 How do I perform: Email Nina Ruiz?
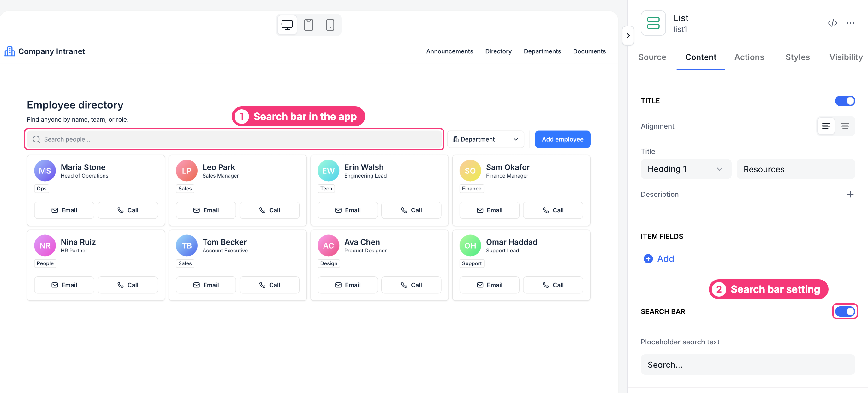click(64, 285)
